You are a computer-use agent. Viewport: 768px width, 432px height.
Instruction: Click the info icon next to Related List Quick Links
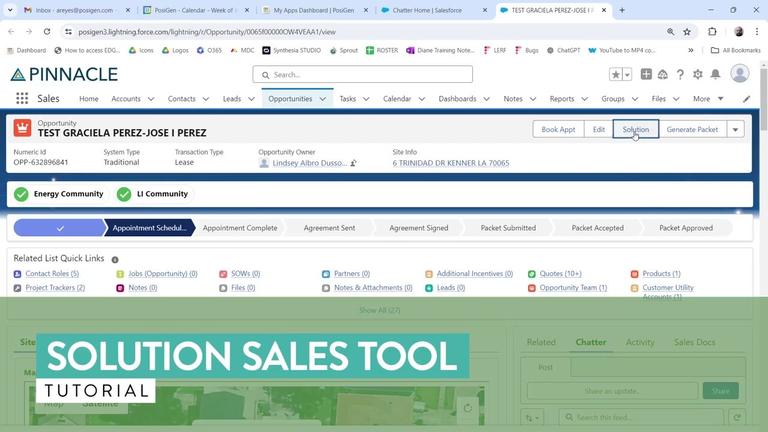click(x=115, y=260)
